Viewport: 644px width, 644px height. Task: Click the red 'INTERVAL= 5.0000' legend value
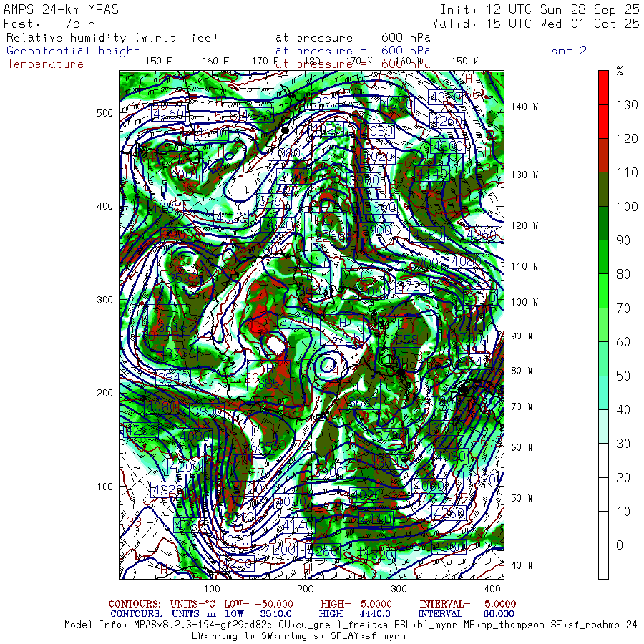click(467, 604)
